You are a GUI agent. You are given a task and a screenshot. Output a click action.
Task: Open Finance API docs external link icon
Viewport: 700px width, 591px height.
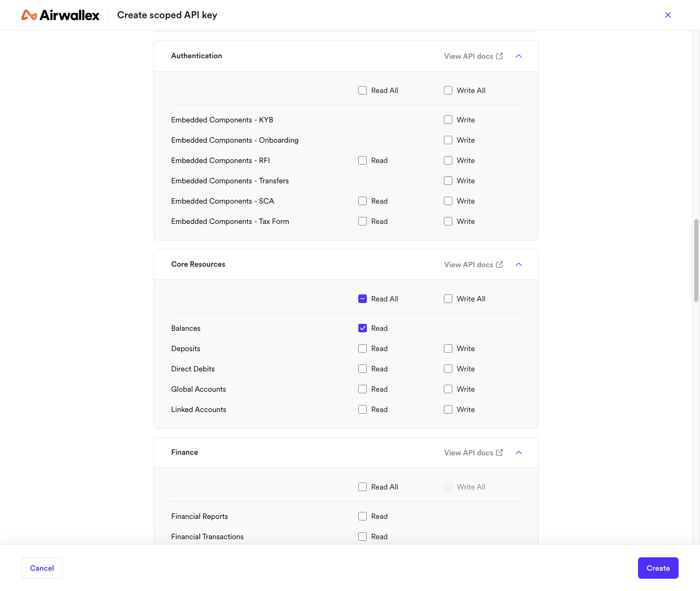click(x=499, y=453)
